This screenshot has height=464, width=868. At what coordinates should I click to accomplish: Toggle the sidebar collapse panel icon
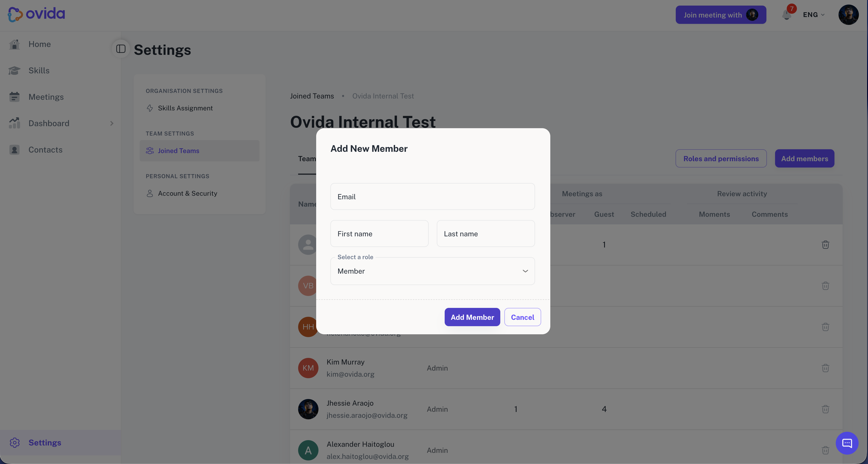click(x=121, y=49)
